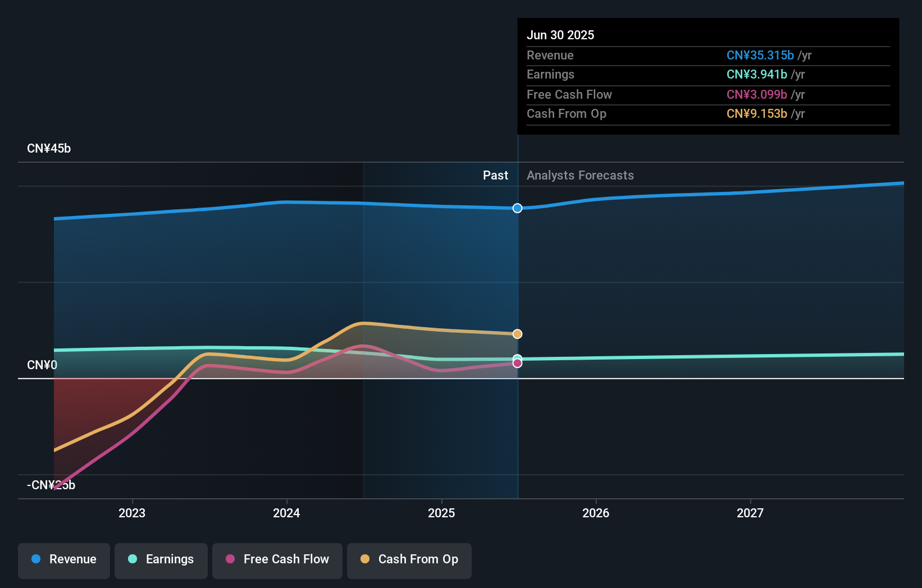
Task: Select the 2023 x-axis label
Action: (132, 513)
